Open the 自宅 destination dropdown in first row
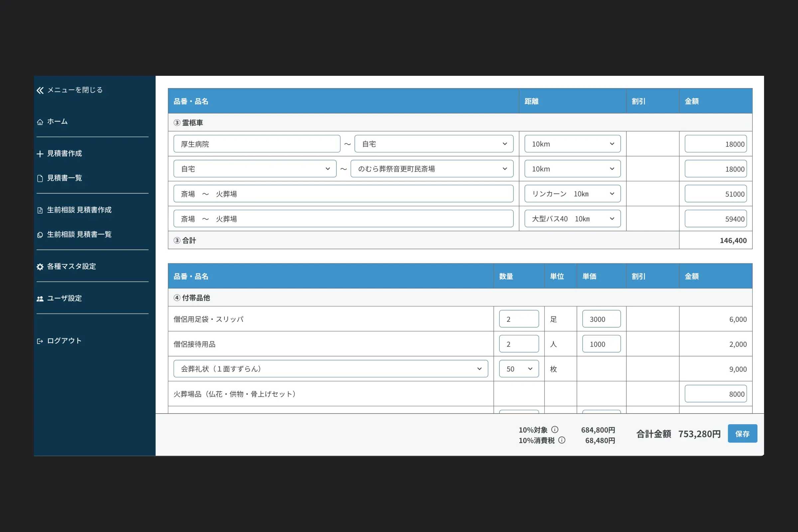798x532 pixels. point(434,144)
